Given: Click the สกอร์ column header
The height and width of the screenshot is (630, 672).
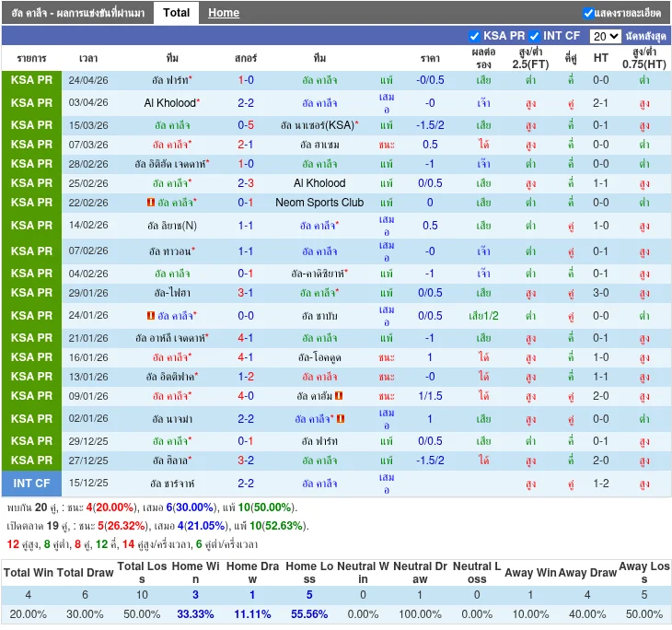Looking at the screenshot, I should click(246, 58).
